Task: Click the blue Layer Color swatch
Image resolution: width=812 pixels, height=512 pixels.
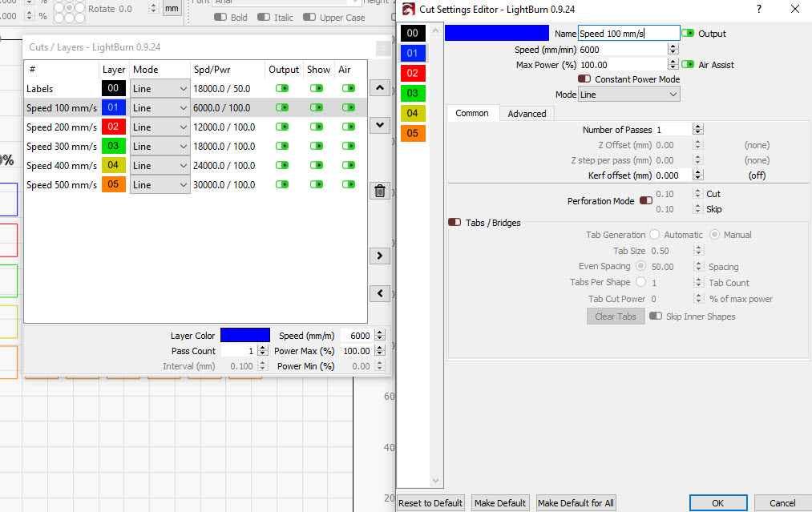Action: click(244, 336)
